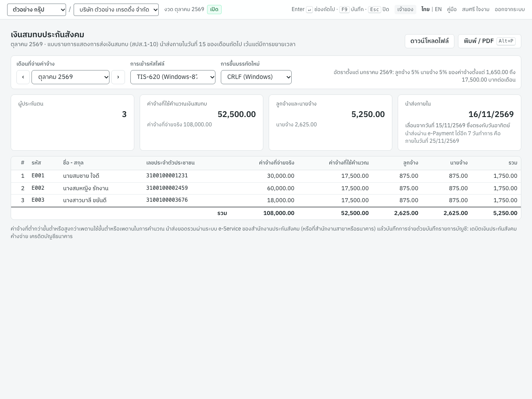
Task: Click the user name สมศรี ใจงาม
Action: [x=476, y=9]
